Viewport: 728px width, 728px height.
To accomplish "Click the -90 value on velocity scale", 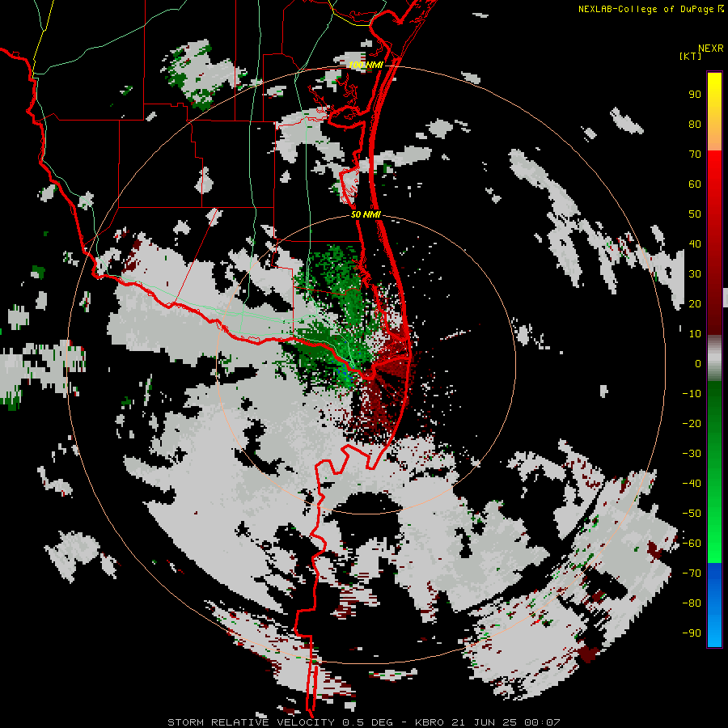I will (692, 633).
